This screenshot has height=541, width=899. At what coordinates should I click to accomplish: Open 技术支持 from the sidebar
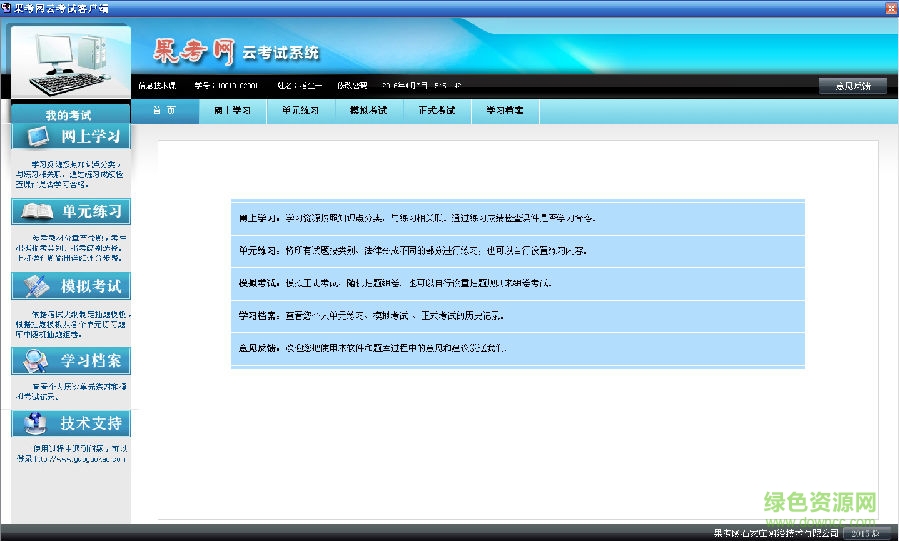71,424
